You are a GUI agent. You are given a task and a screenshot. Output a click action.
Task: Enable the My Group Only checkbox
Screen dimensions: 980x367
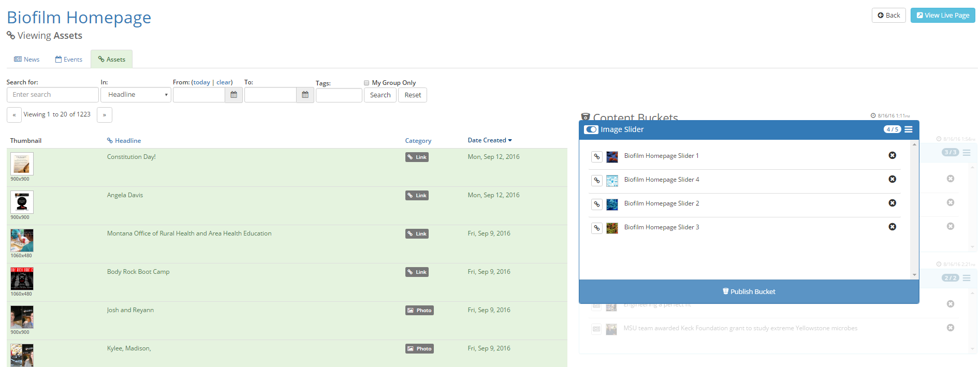pos(367,83)
